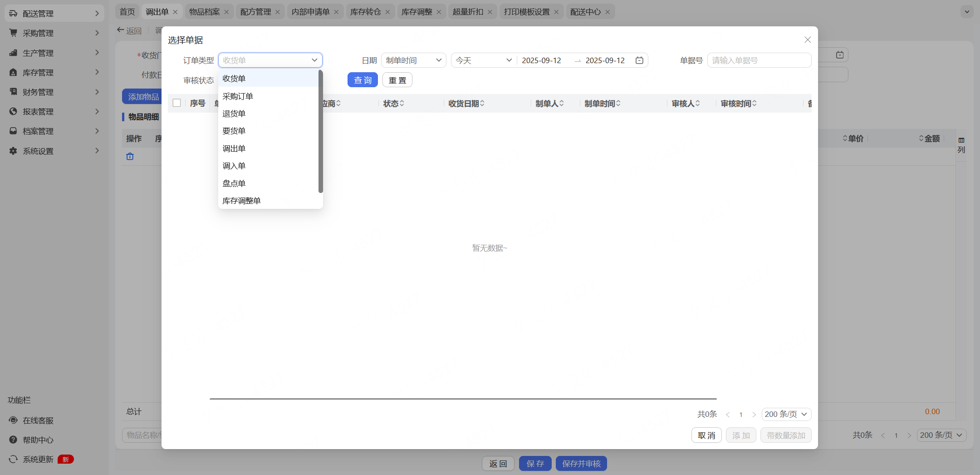Select 收货单 option
The image size is (980, 475).
(269, 79)
